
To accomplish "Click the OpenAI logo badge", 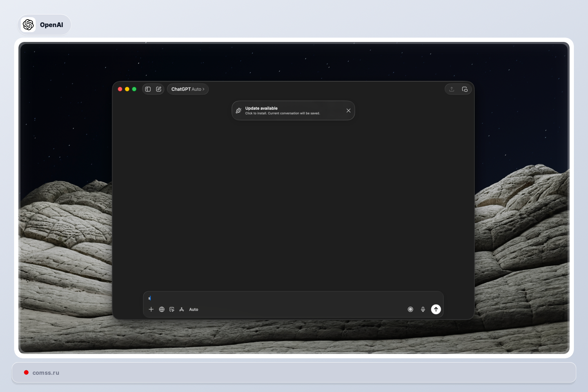I will pyautogui.click(x=28, y=24).
